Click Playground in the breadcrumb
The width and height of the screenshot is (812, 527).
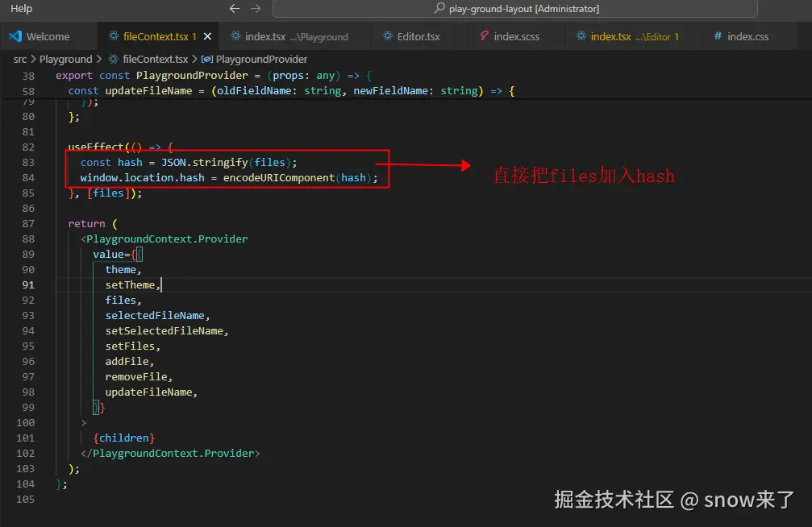(66, 59)
